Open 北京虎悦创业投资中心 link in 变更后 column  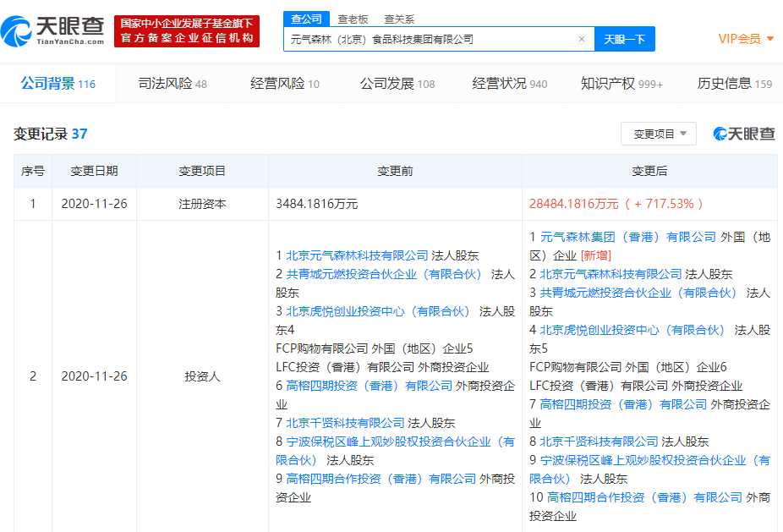(632, 330)
